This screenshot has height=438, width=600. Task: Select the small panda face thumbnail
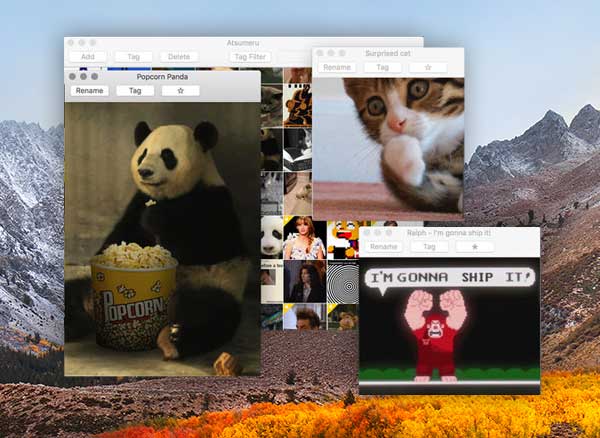click(x=272, y=238)
